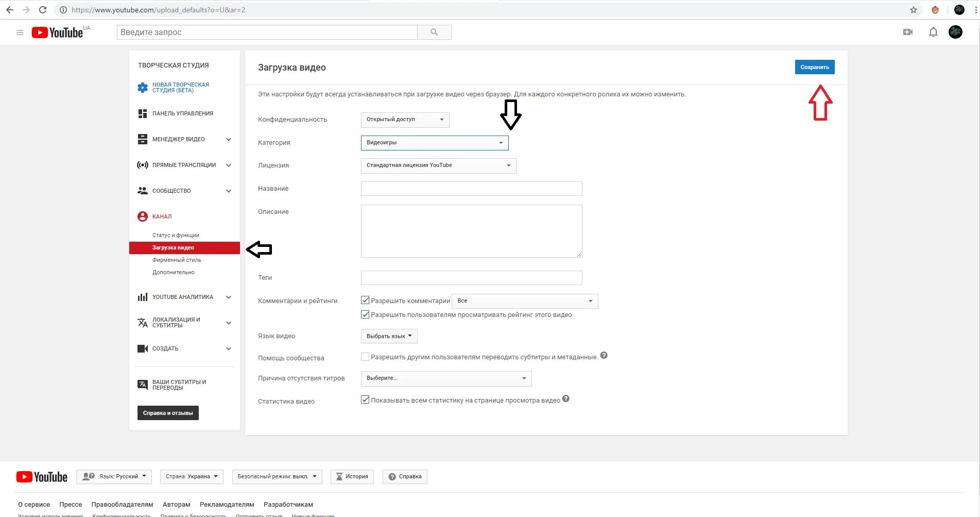Open the category dropdown 'Видеоигры'
Image resolution: width=980 pixels, height=517 pixels.
coord(435,143)
